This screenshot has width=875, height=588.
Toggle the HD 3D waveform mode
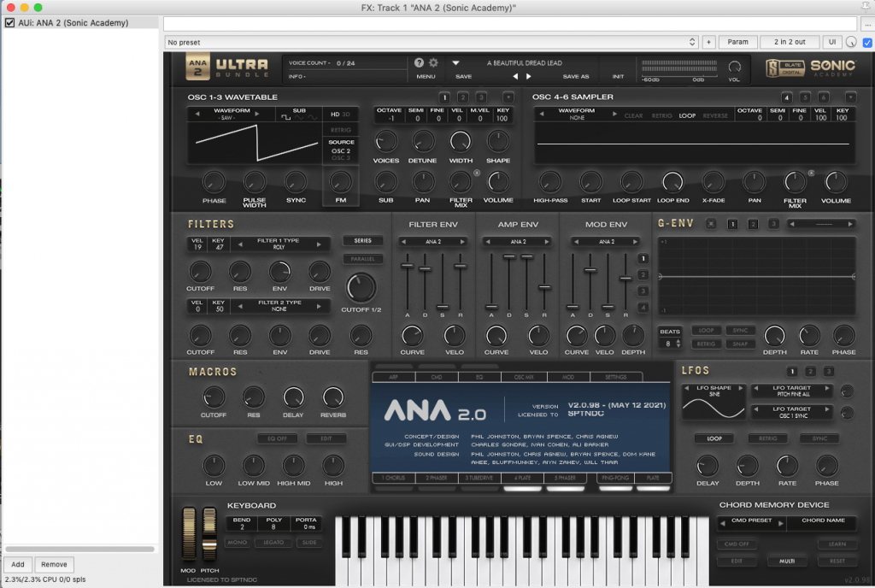pos(340,115)
